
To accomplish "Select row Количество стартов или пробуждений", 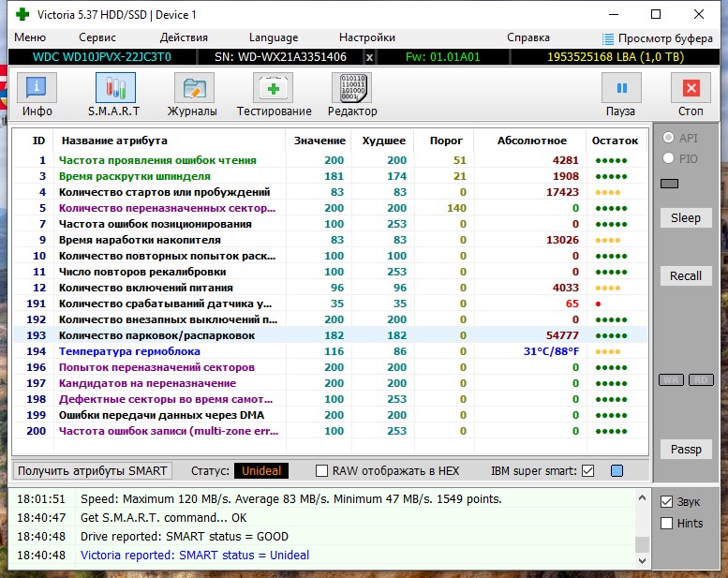I will pyautogui.click(x=330, y=192).
